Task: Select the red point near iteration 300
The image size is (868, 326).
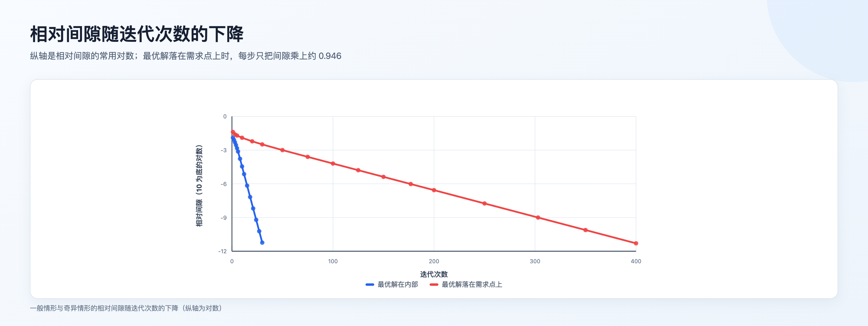Action: tap(538, 218)
